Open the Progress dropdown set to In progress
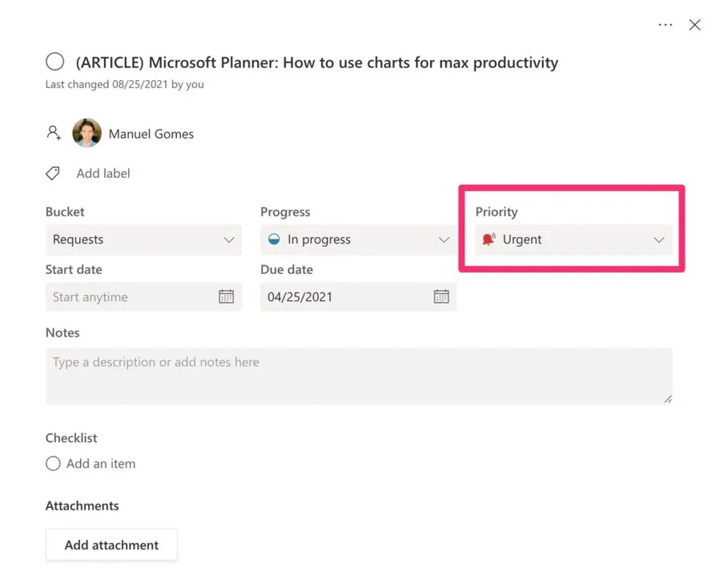 (x=357, y=240)
